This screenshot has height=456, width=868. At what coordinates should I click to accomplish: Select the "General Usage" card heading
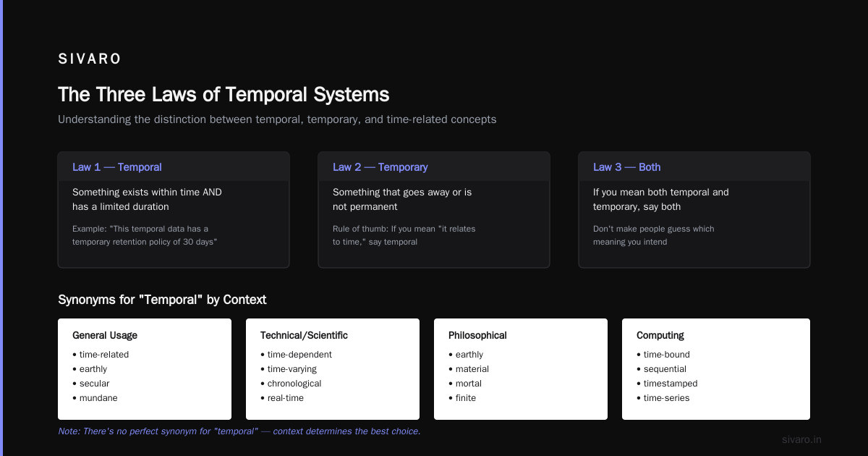pos(105,335)
